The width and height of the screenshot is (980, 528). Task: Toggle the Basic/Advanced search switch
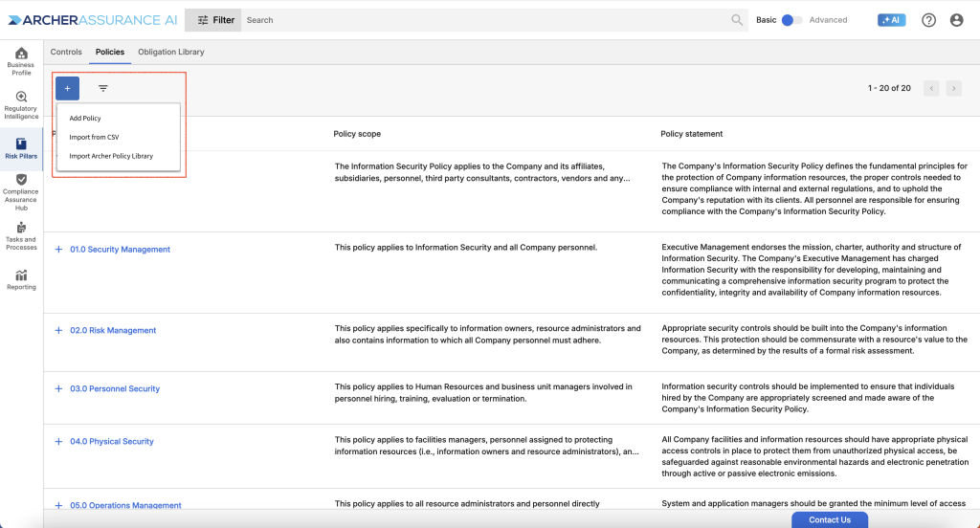click(x=791, y=20)
